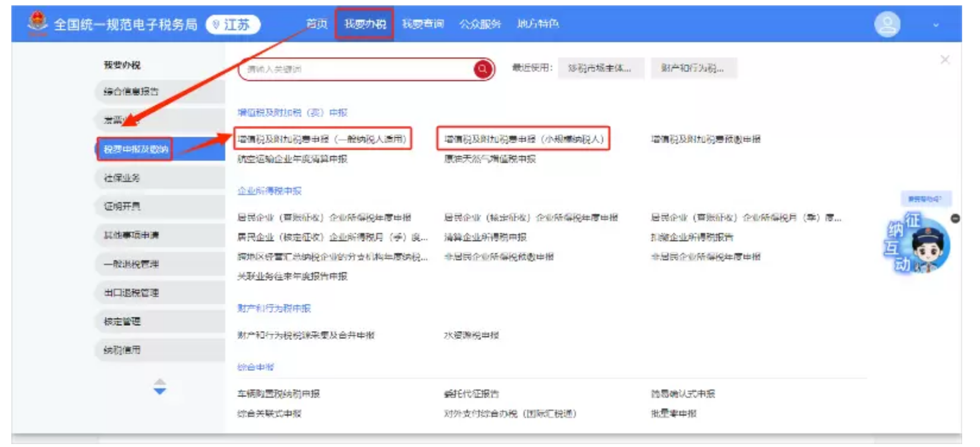Click the sidebar down arrow to show more

pos(160,391)
